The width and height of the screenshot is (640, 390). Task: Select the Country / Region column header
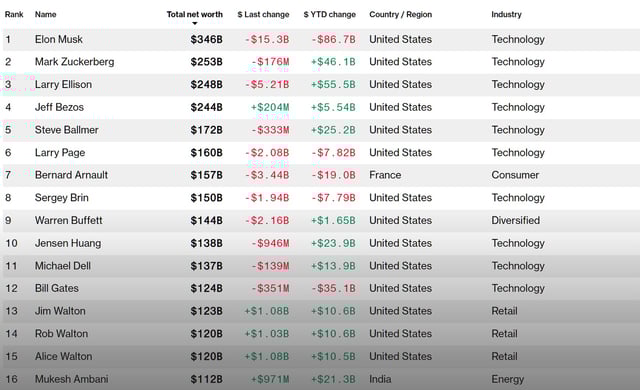[400, 14]
